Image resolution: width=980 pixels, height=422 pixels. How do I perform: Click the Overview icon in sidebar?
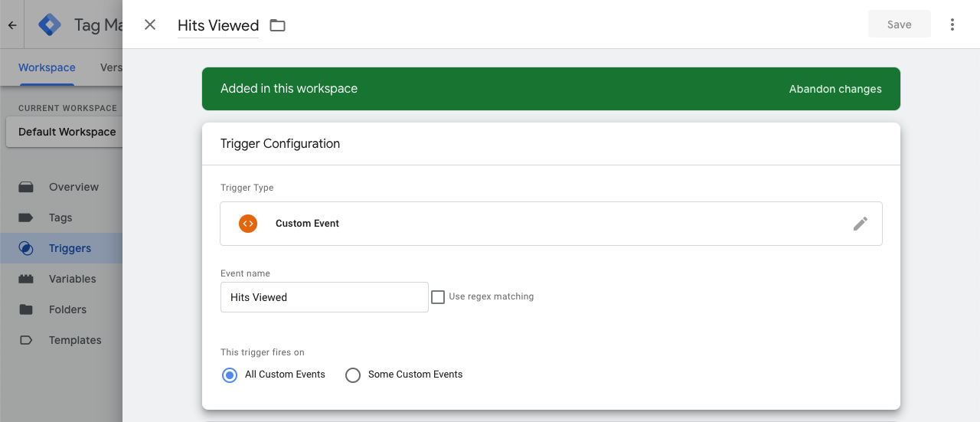(26, 187)
